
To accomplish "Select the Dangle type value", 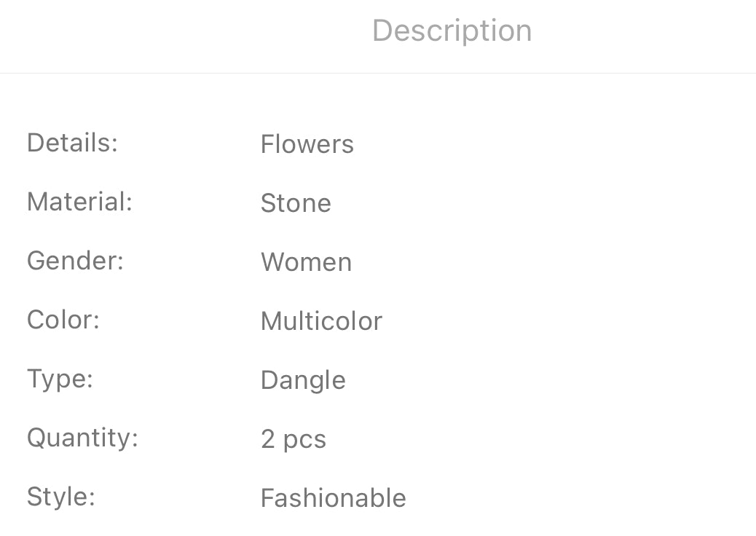I will click(x=303, y=380).
